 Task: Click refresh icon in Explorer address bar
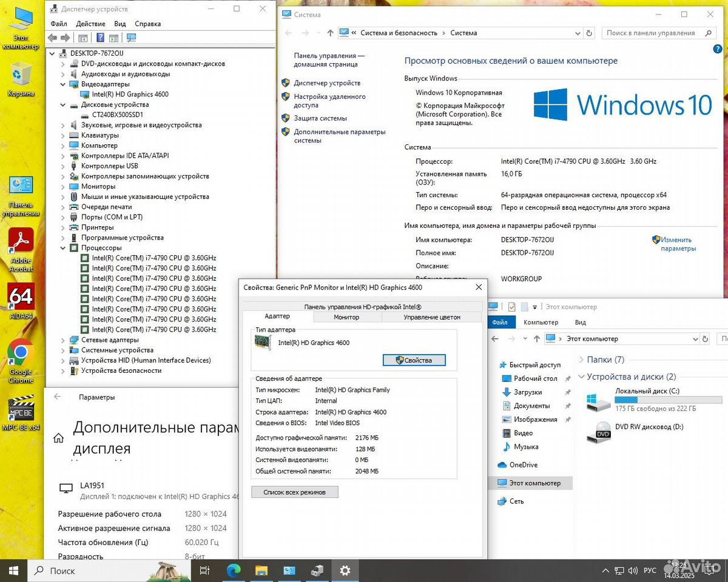click(706, 339)
